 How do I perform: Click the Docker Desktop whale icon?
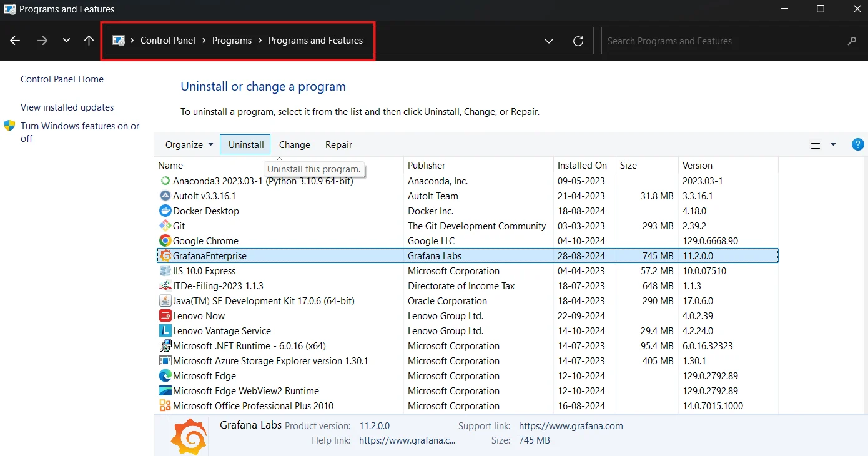pos(165,211)
